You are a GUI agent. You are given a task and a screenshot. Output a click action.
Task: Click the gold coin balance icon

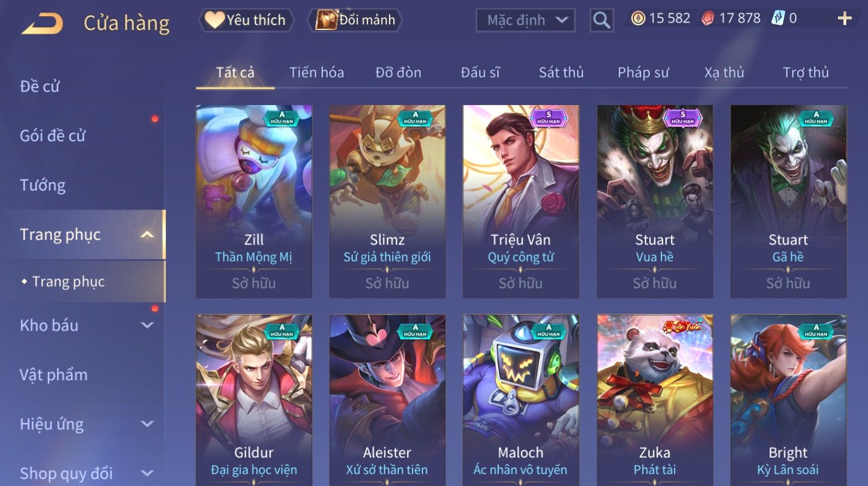(x=638, y=18)
